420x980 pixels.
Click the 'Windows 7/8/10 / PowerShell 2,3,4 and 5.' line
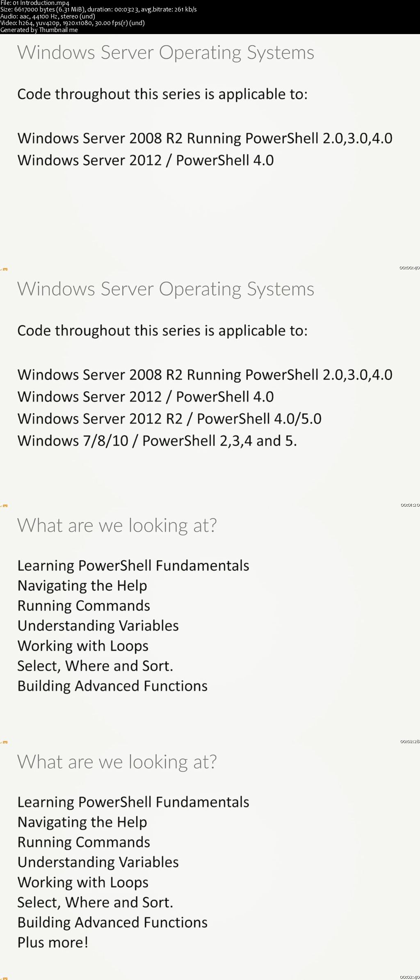(x=157, y=441)
